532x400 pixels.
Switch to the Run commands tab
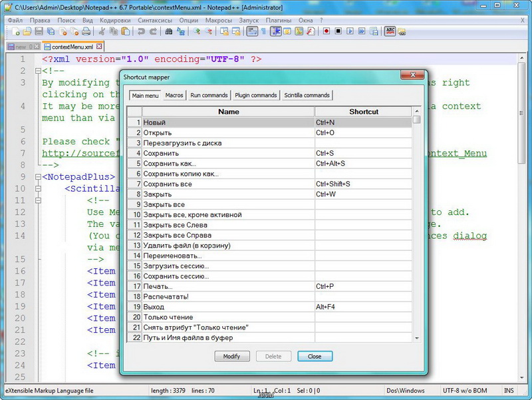click(209, 95)
